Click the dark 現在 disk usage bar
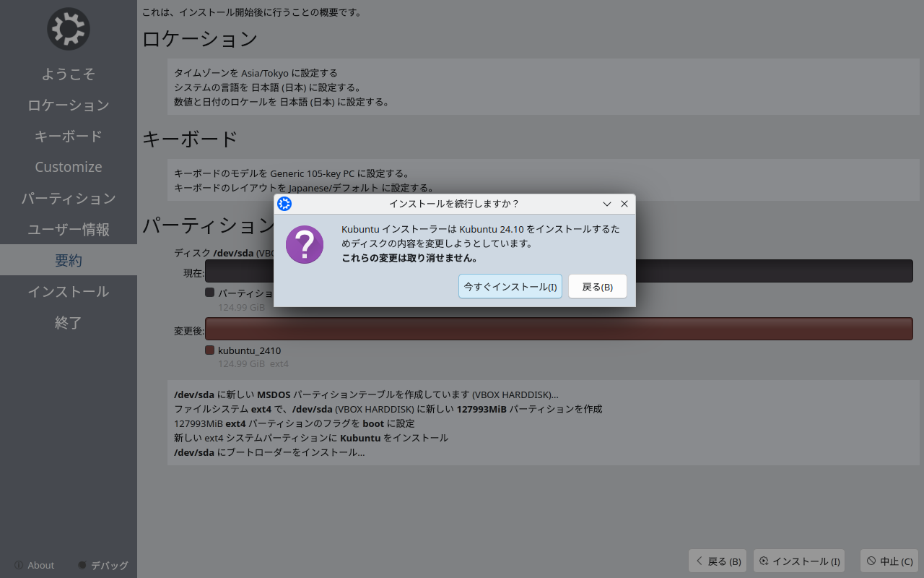Screen dimensions: 924x578 pos(559,271)
